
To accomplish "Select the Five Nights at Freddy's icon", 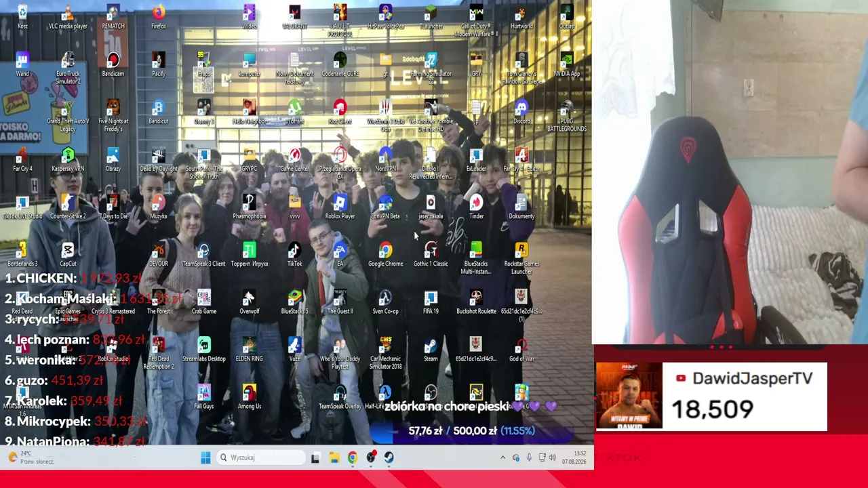I will point(113,117).
